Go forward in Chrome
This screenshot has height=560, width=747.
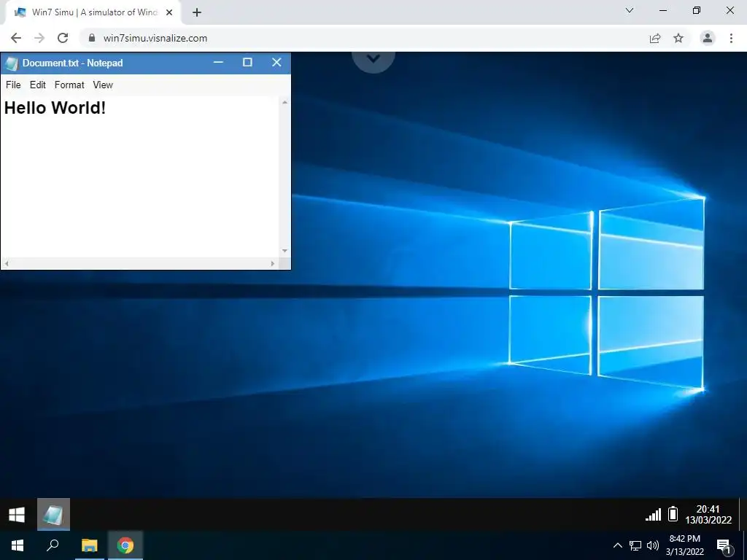tap(39, 38)
